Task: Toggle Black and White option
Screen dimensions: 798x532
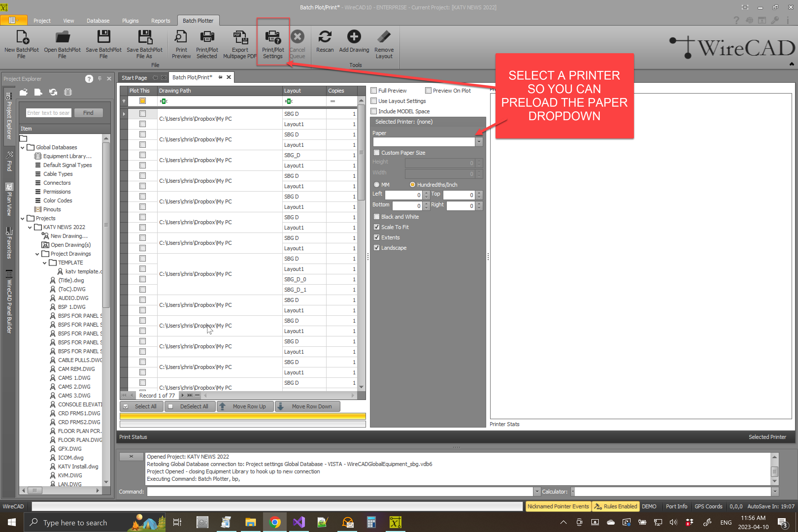Action: tap(376, 216)
